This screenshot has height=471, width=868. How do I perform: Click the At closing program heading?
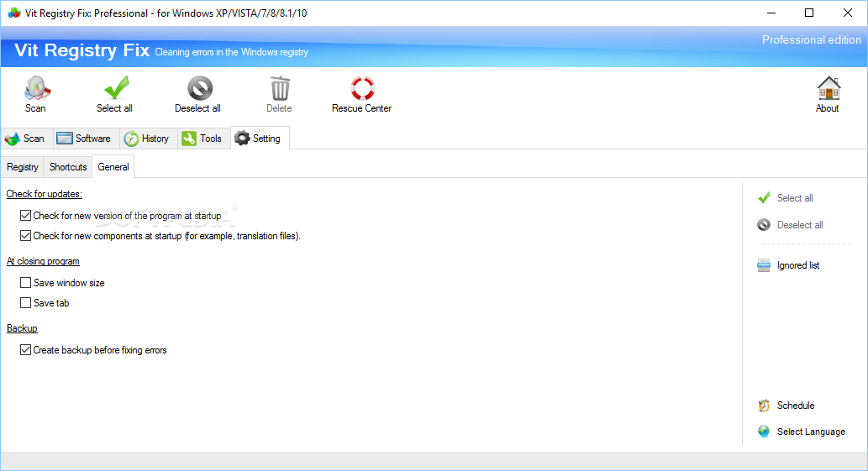(43, 261)
